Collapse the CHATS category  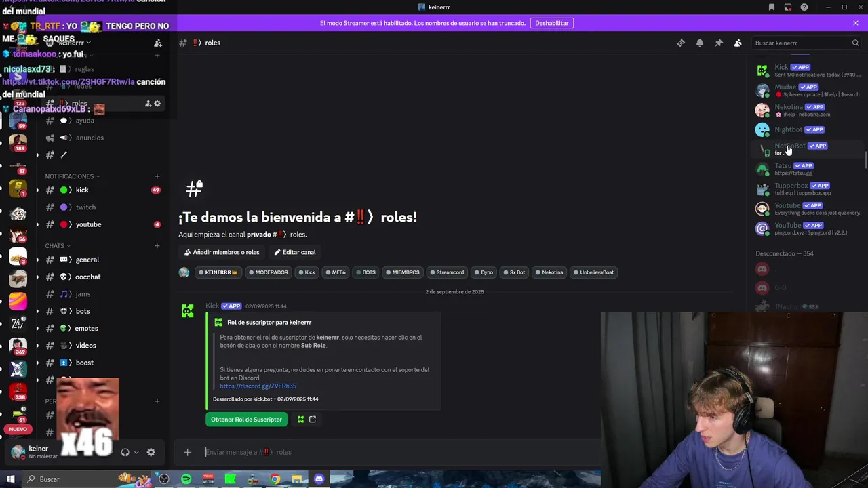tap(58, 246)
